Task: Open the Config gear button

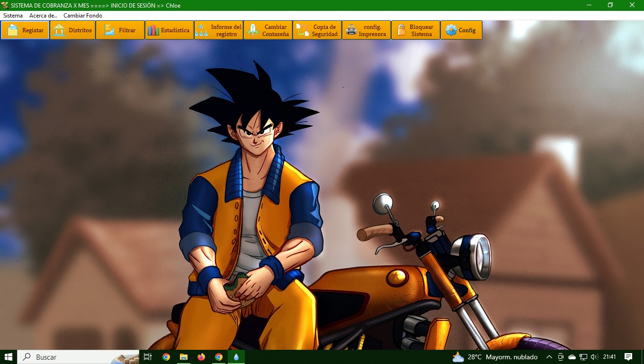Action: (462, 30)
